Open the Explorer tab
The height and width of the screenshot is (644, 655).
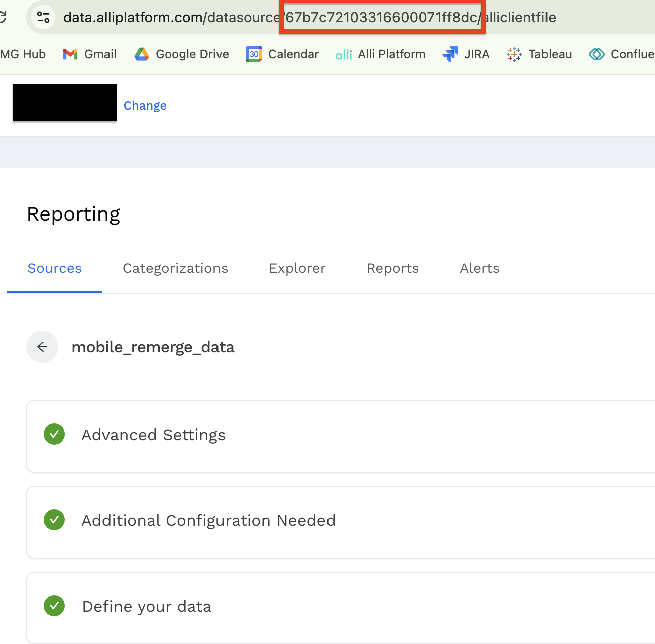[297, 268]
